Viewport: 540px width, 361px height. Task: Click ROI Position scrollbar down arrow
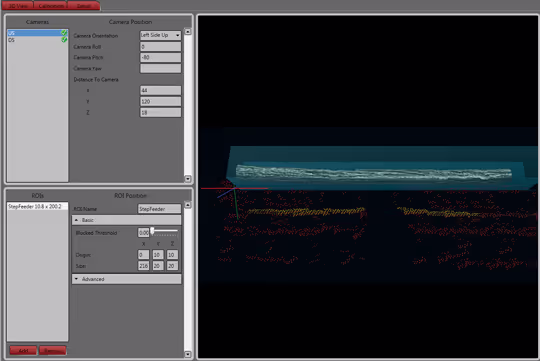pos(188,354)
